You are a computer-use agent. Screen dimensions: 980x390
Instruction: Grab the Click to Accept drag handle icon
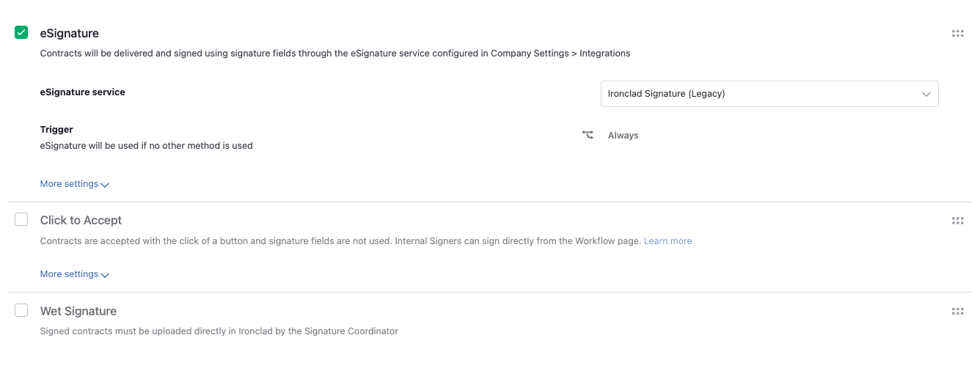coord(957,220)
